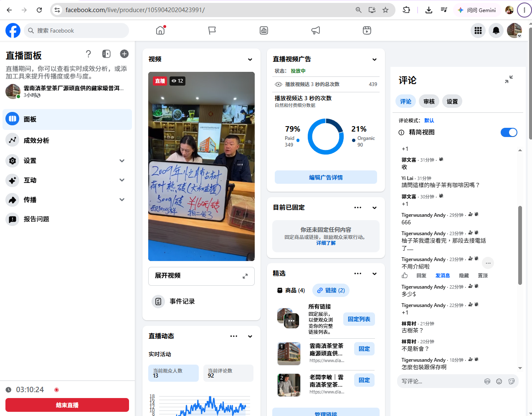Pin the 雲南滇茶堂茶廠源頭直供 link

point(364,349)
